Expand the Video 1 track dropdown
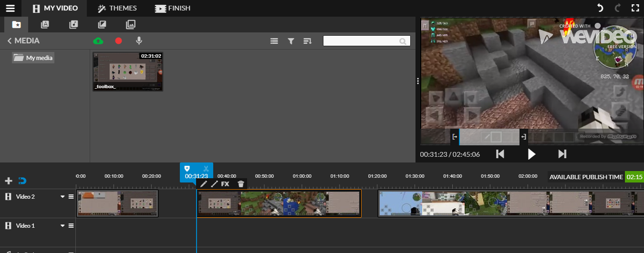 (x=62, y=226)
